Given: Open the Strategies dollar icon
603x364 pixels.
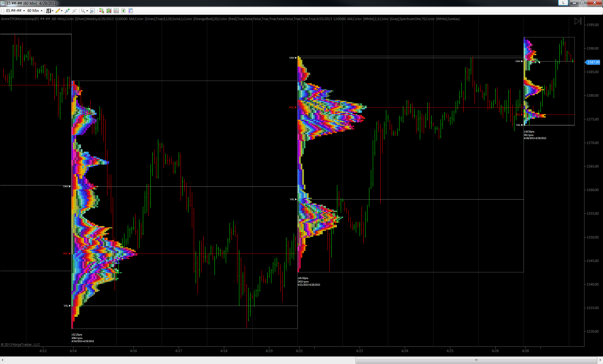Looking at the screenshot, I should 123,11.
